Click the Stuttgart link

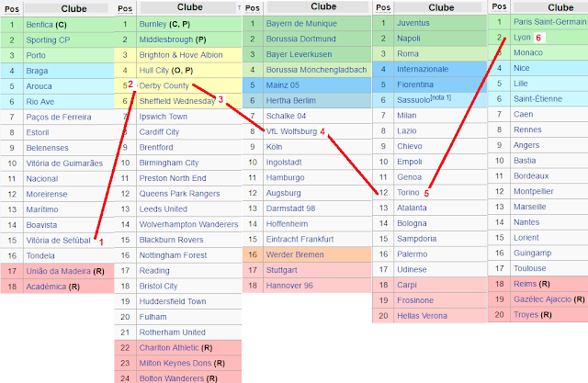[282, 270]
